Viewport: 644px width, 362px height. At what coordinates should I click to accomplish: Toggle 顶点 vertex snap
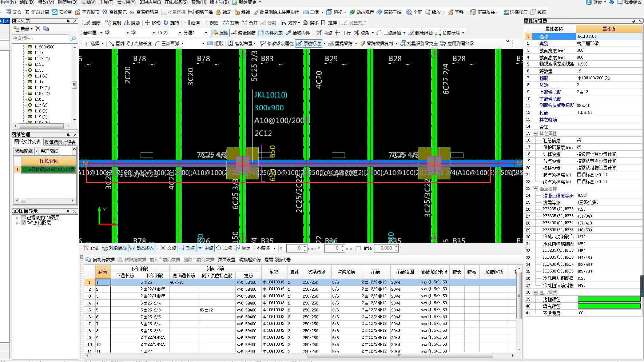click(x=224, y=248)
